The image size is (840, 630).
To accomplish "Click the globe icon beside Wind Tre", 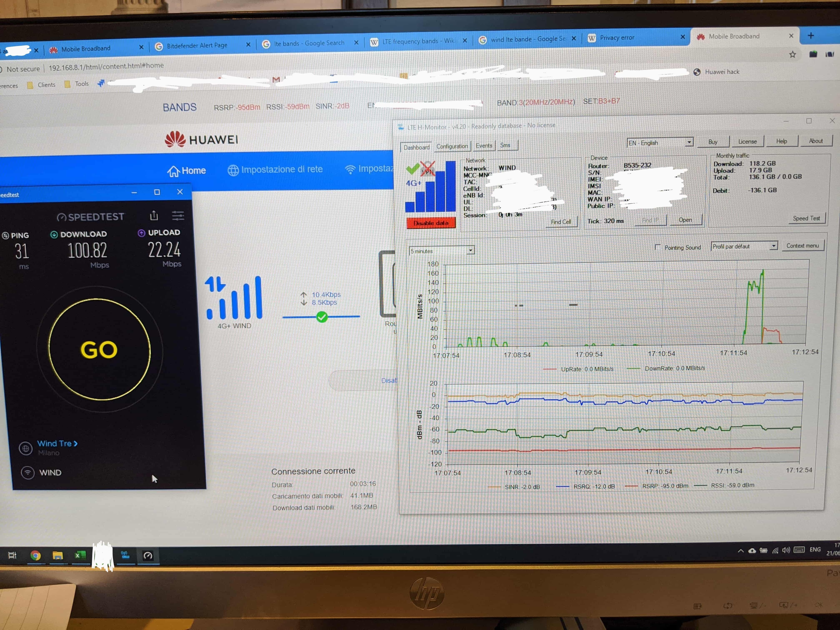I will coord(25,449).
